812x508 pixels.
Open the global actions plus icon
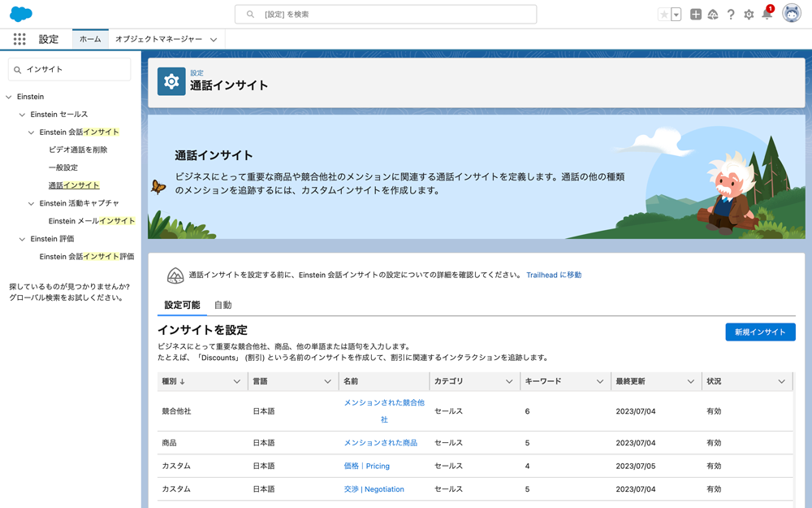(696, 15)
